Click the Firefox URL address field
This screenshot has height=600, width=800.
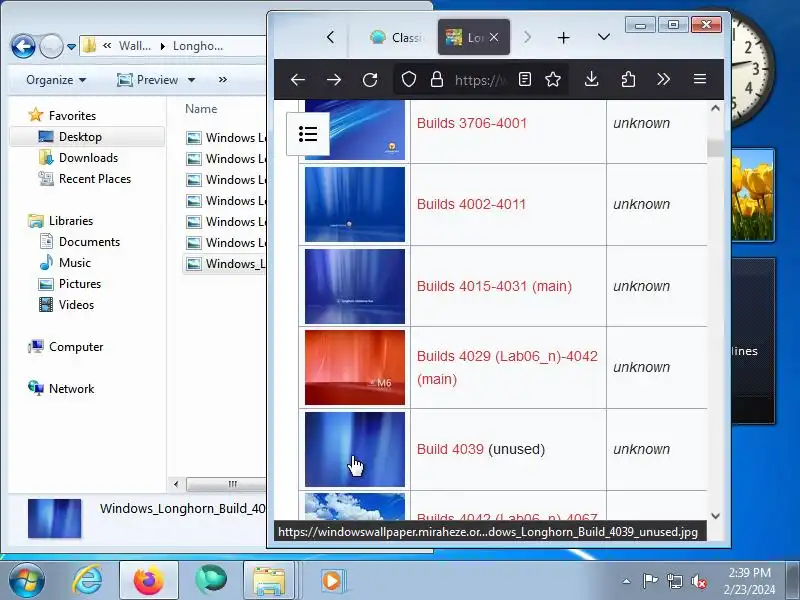pos(480,80)
